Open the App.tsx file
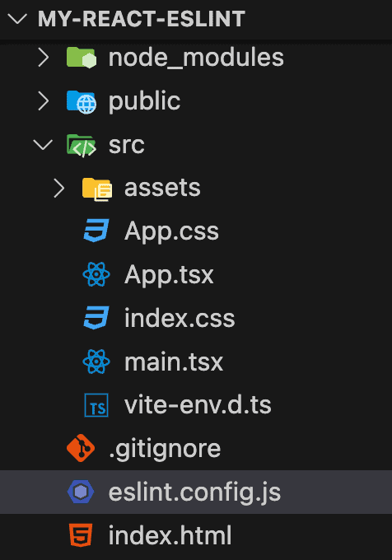392x560 pixels. pos(169,276)
